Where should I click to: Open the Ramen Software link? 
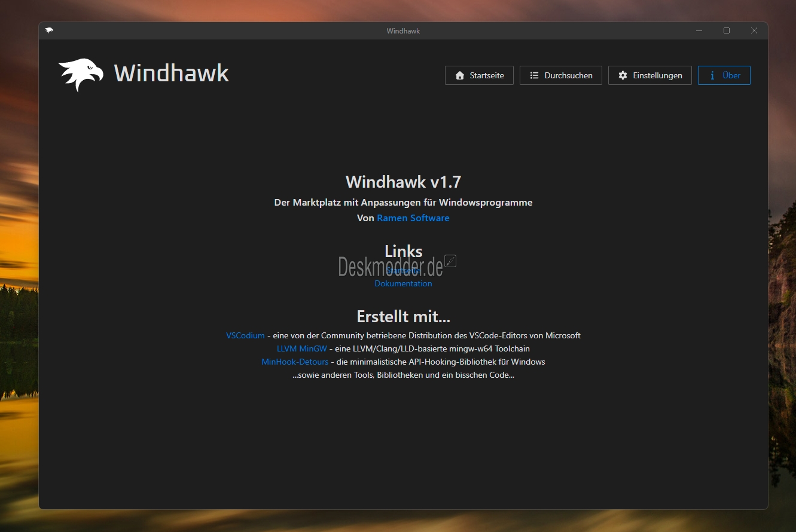click(x=413, y=218)
